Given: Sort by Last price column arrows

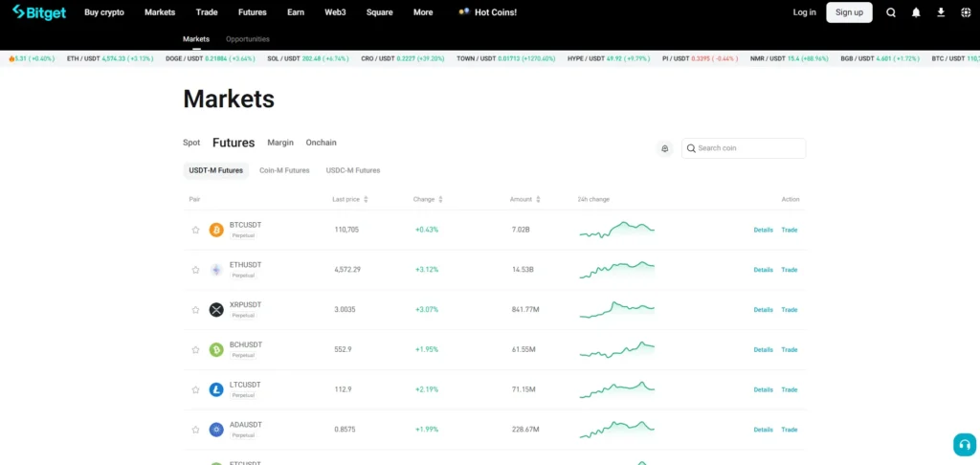Looking at the screenshot, I should click(366, 199).
